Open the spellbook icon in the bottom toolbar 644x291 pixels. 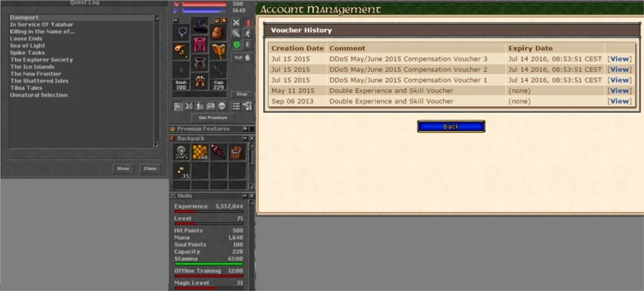(x=211, y=106)
